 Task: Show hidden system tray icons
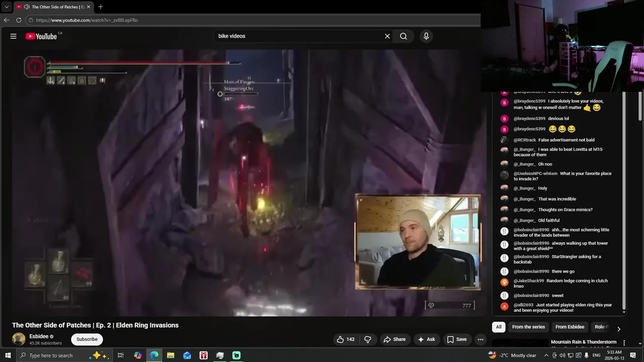coord(546,355)
